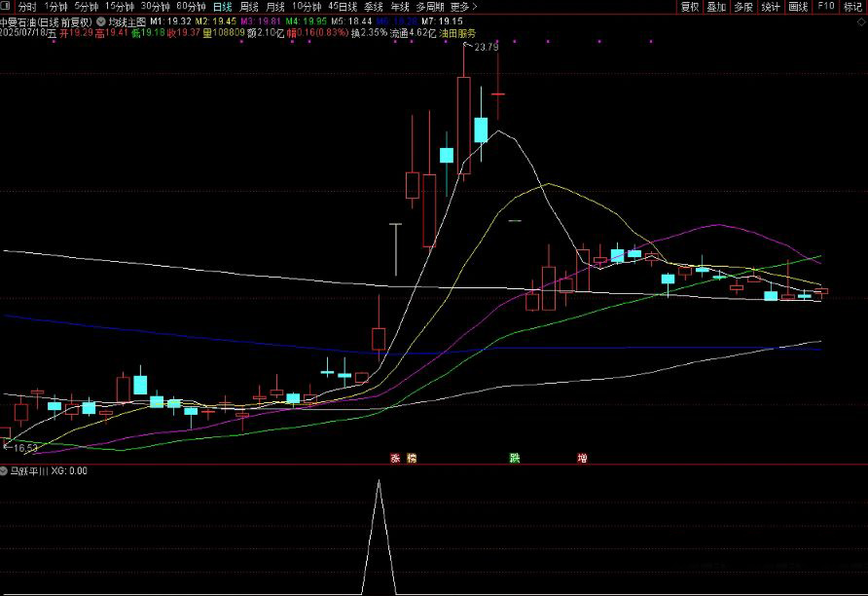Click the 23.79 high price label
Image resolution: width=868 pixels, height=596 pixels.
pos(486,47)
